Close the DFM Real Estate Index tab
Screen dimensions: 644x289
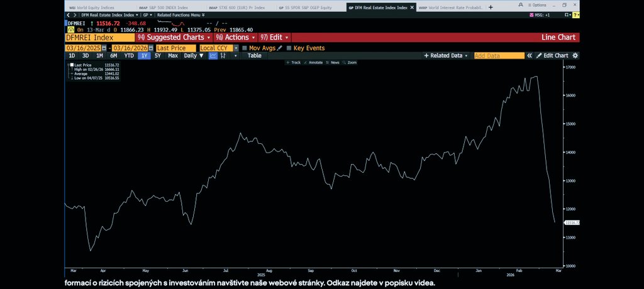click(x=412, y=8)
